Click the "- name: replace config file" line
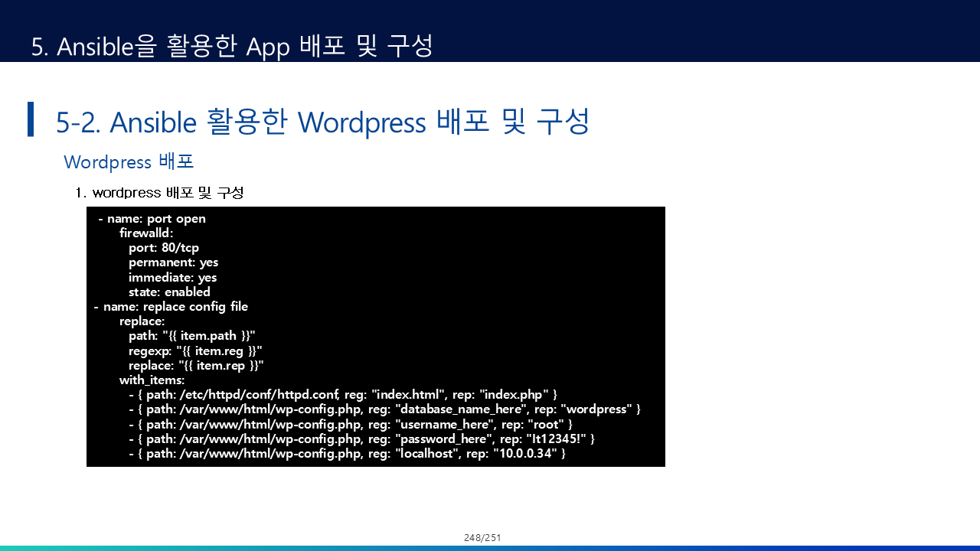Image resolution: width=980 pixels, height=551 pixels. coord(171,307)
